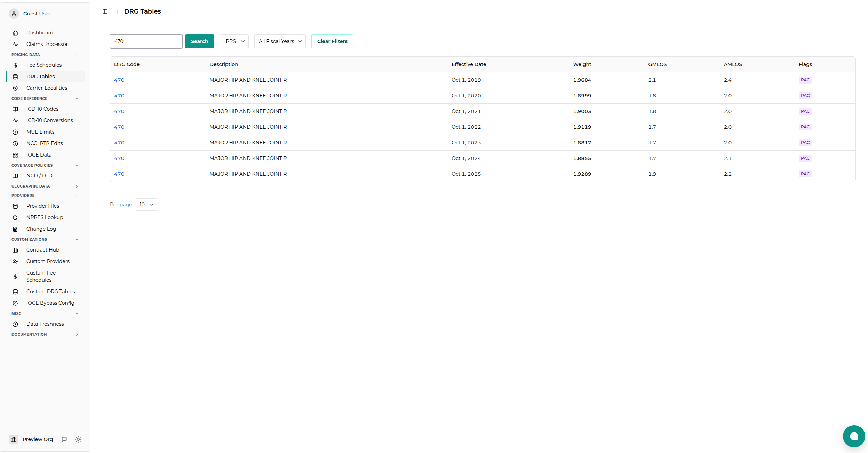Click the weight value 1.8817
868x453 pixels.
(582, 143)
